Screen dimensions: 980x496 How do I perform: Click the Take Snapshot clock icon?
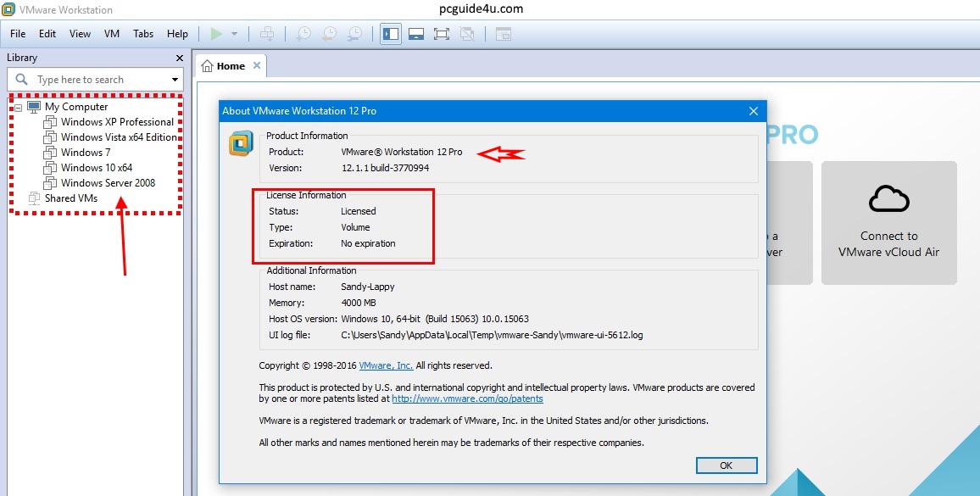303,34
